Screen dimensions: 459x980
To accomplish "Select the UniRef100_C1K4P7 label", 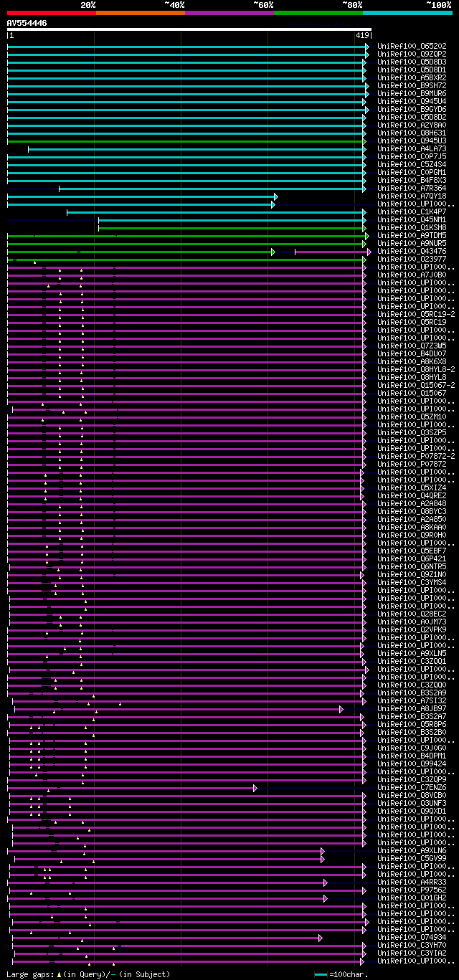I will (412, 211).
